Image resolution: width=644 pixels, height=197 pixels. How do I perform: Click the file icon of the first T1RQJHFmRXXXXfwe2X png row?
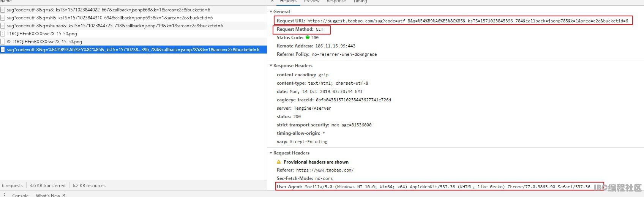tap(3, 34)
